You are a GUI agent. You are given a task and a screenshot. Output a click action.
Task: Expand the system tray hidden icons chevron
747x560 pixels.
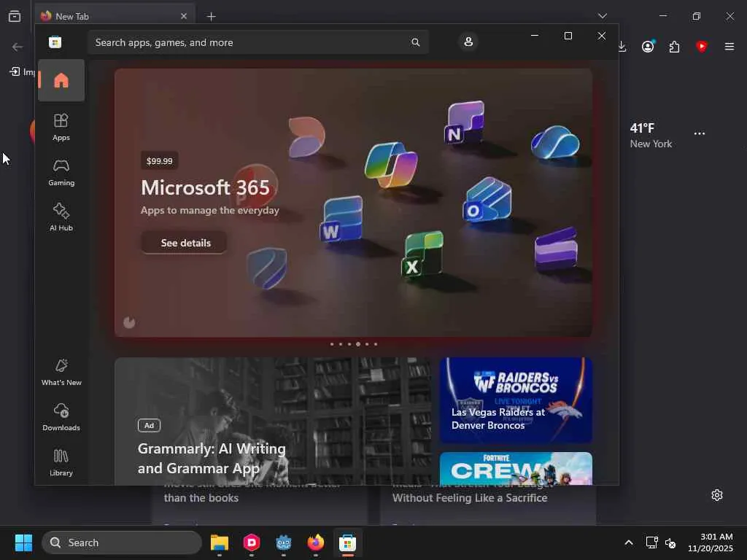tap(629, 542)
